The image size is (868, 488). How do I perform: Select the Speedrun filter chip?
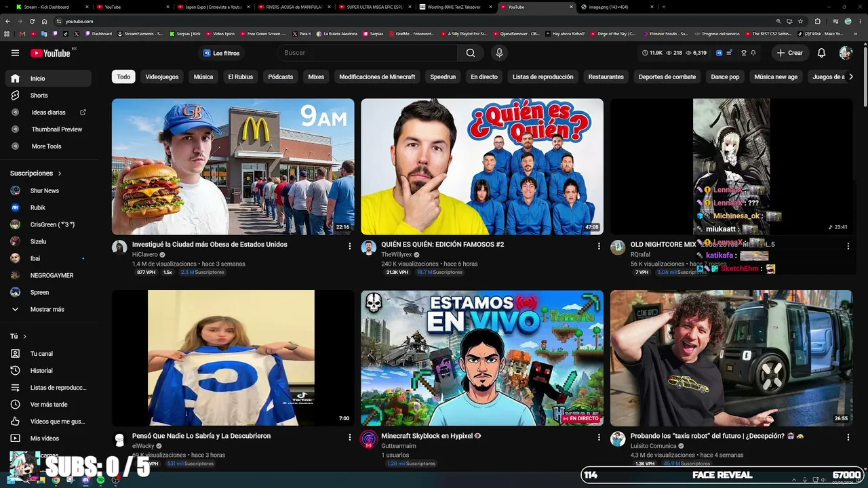(x=443, y=77)
